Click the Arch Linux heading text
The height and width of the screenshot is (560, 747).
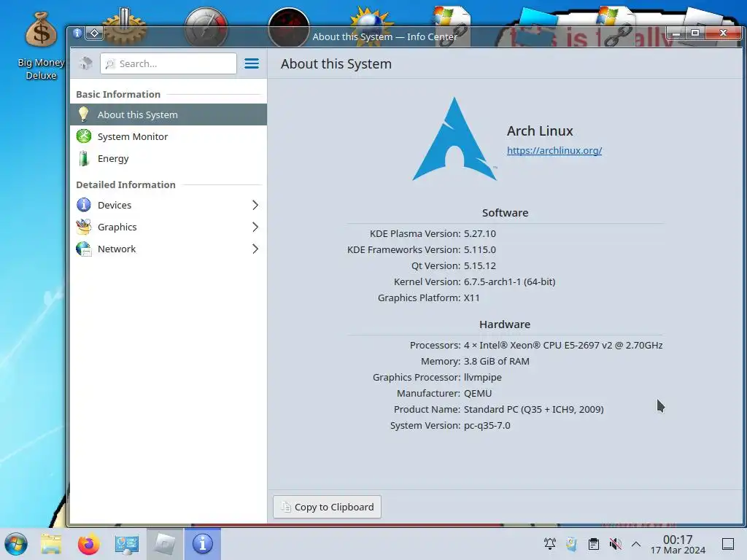pos(540,131)
